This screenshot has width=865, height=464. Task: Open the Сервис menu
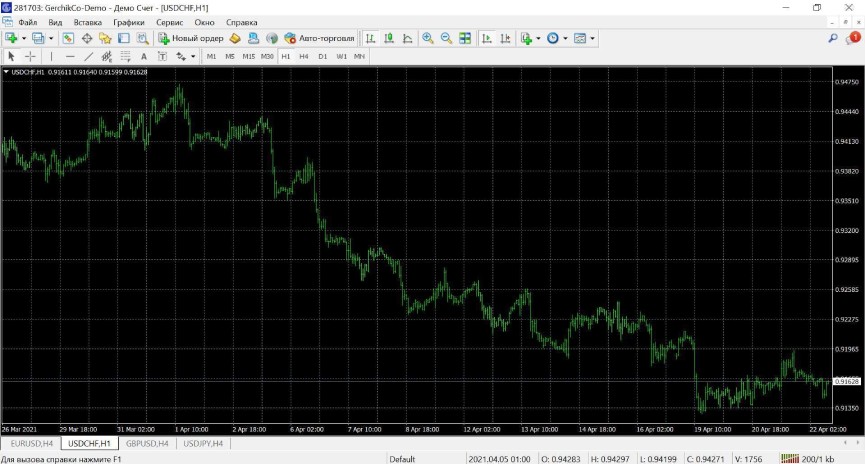pyautogui.click(x=169, y=23)
